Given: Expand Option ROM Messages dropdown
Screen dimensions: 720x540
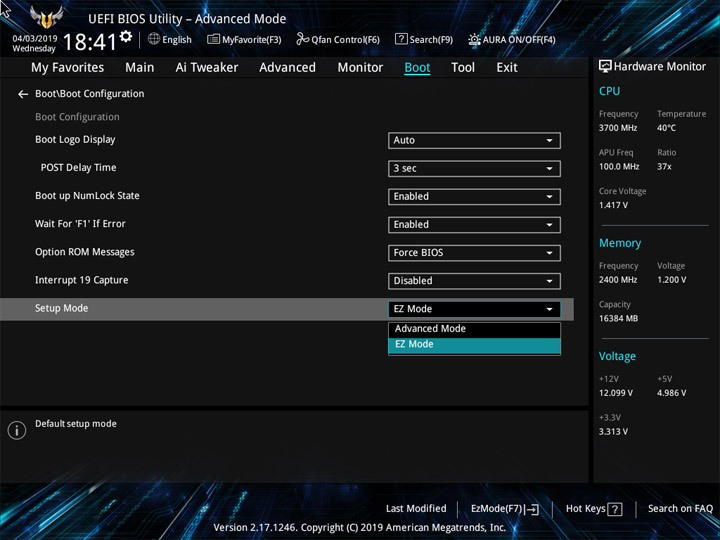Looking at the screenshot, I should [474, 253].
